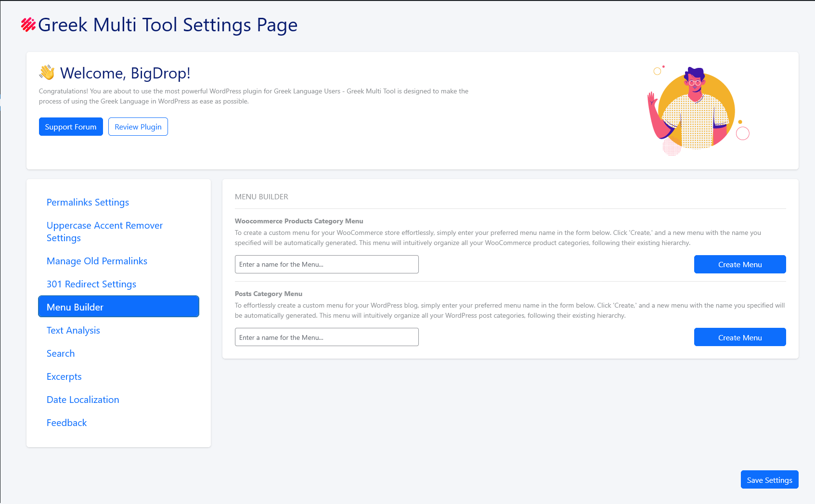Navigate to Excerpts settings
Image resolution: width=815 pixels, height=504 pixels.
coord(64,376)
